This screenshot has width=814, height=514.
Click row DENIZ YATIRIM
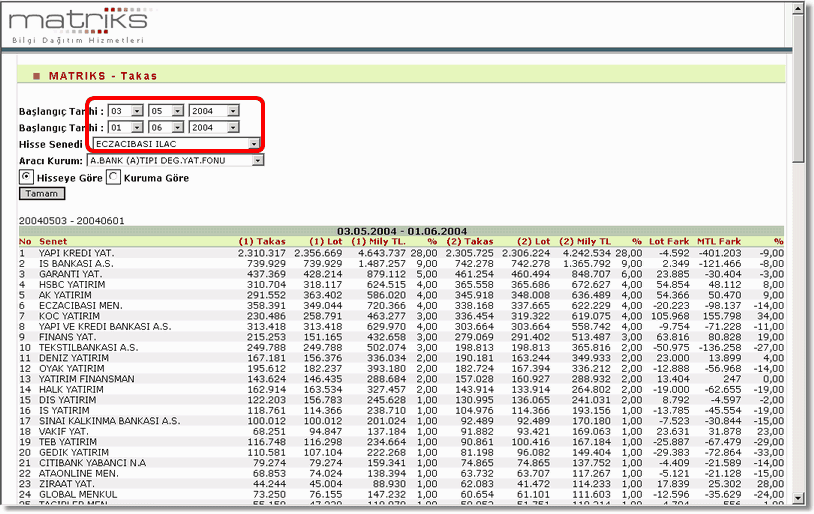coord(401,358)
